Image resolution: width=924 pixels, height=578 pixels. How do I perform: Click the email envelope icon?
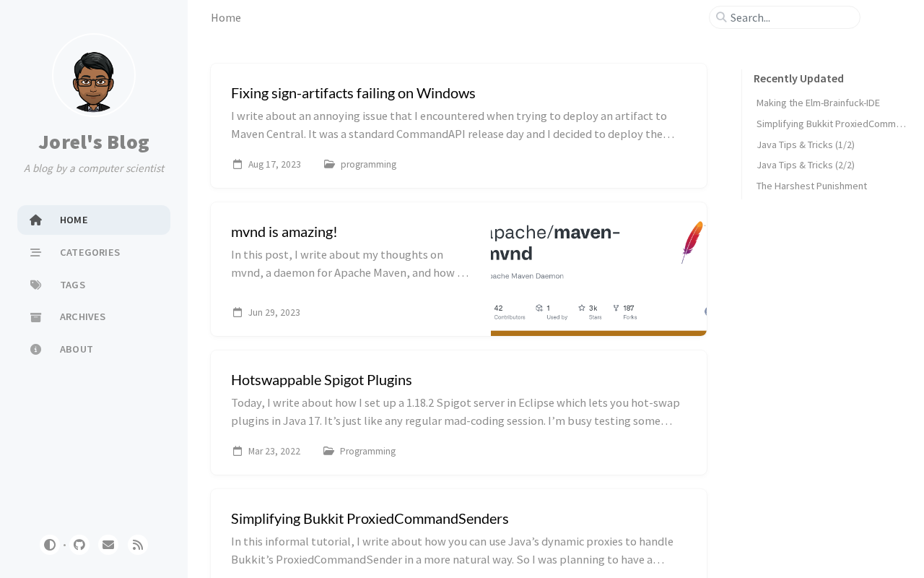[108, 545]
